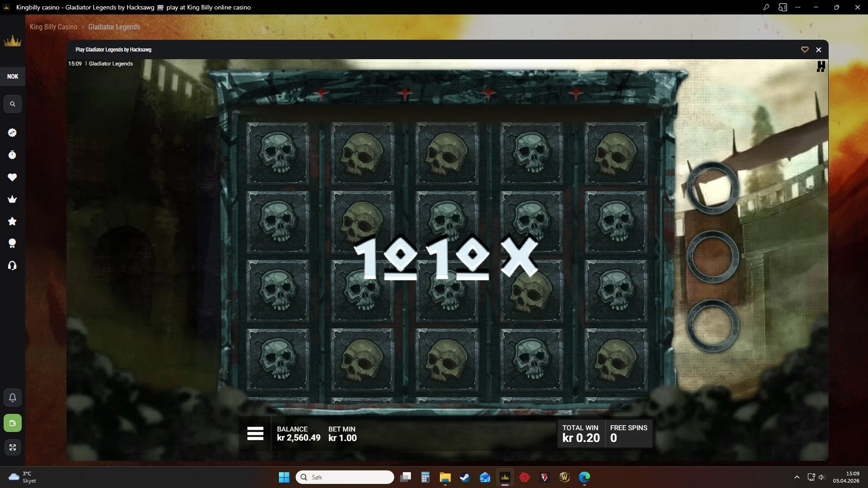This screenshot has height=488, width=868.
Task: Click the Gladiator Legends breadcrumb
Action: 114,27
